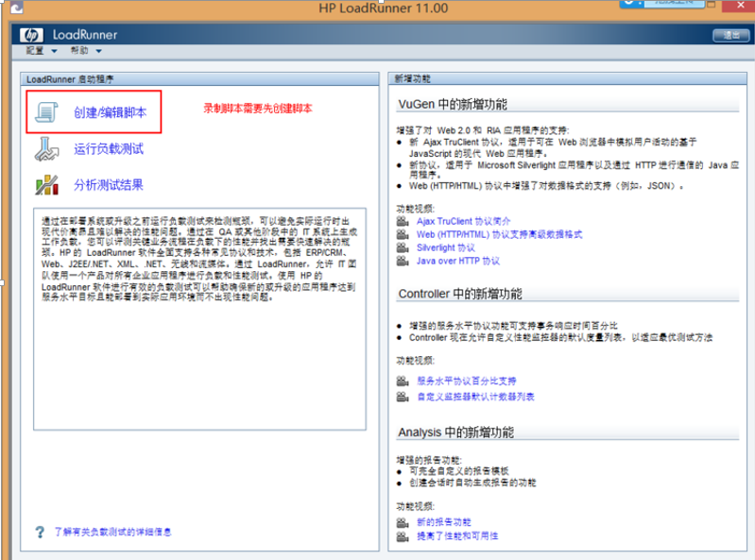Viewport: 755px width, 560px height.
Task: Click video icon beside Java over HTTP 协议
Action: (x=403, y=261)
